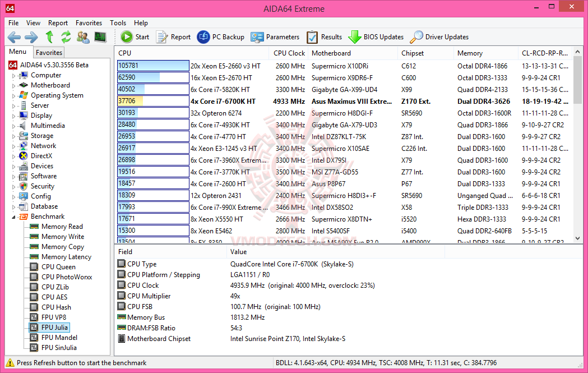Expand the Network tree node
This screenshot has width=588, height=373.
[14, 146]
